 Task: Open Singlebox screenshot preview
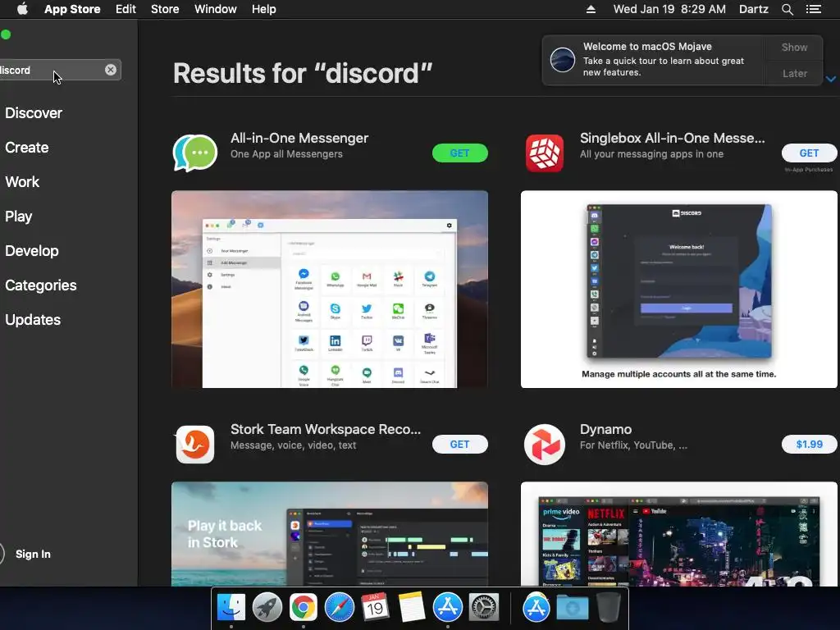pos(678,290)
